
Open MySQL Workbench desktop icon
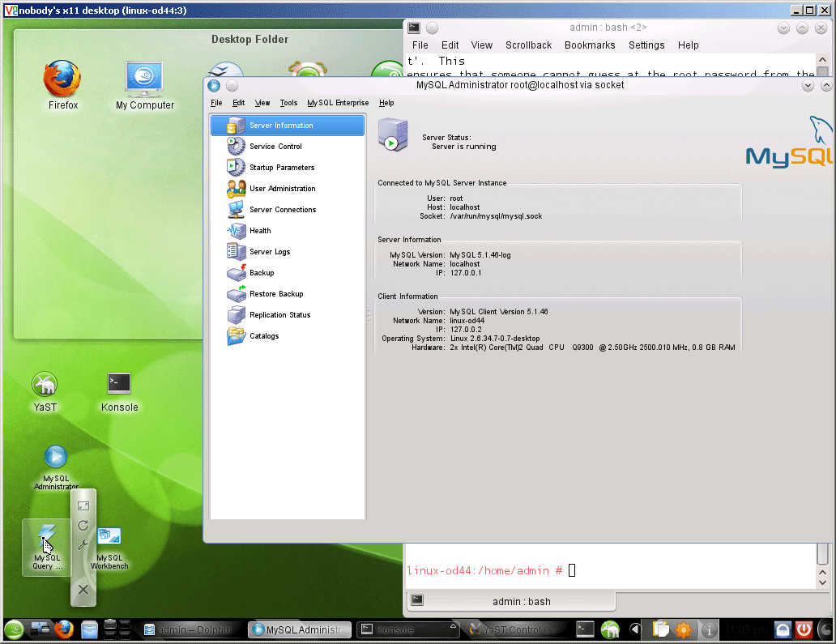tap(109, 547)
